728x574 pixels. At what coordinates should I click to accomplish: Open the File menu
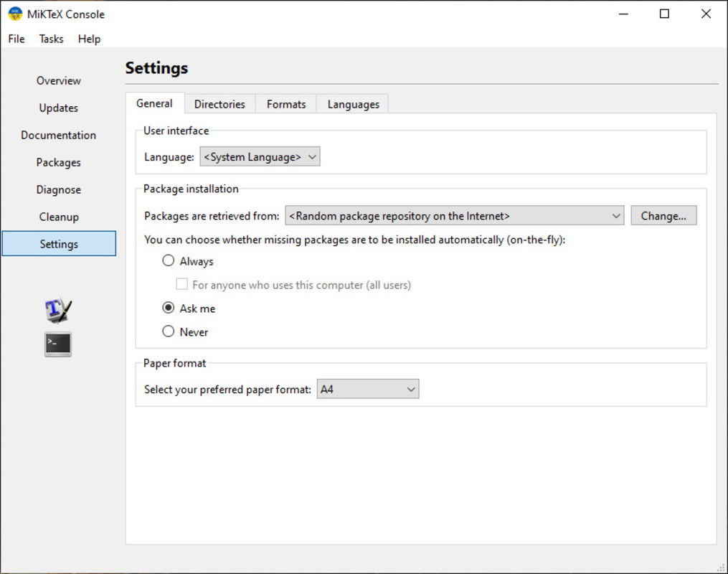[16, 39]
